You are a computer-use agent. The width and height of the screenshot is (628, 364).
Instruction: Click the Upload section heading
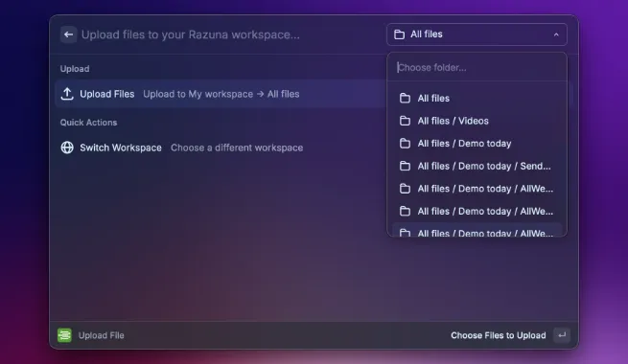pos(75,69)
